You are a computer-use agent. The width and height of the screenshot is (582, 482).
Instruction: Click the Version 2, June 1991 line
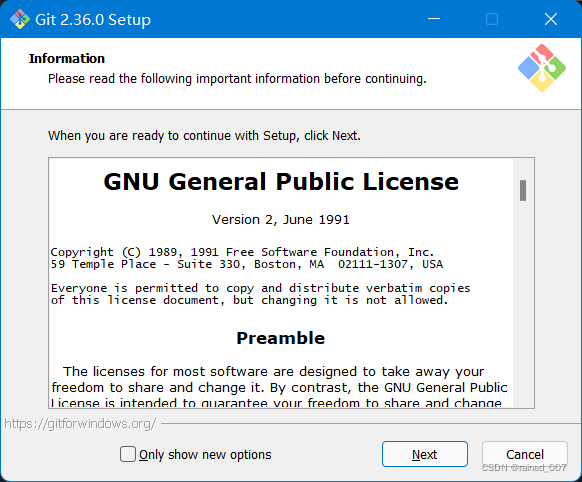(x=281, y=220)
